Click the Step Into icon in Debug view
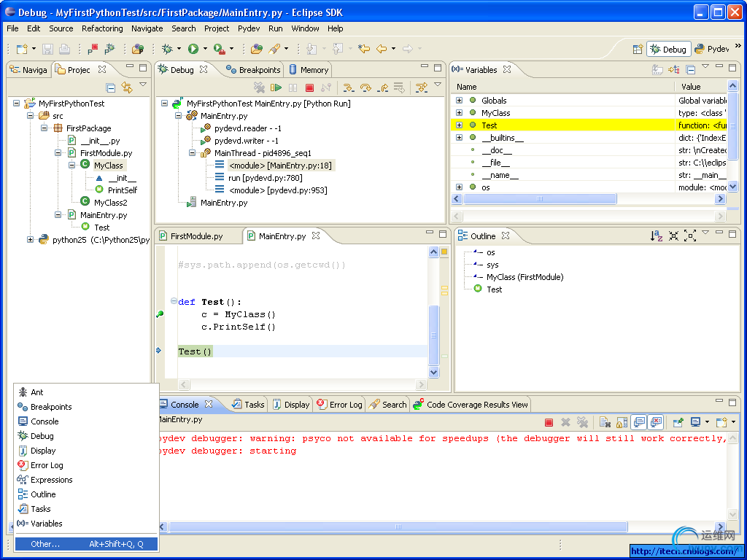 click(349, 87)
